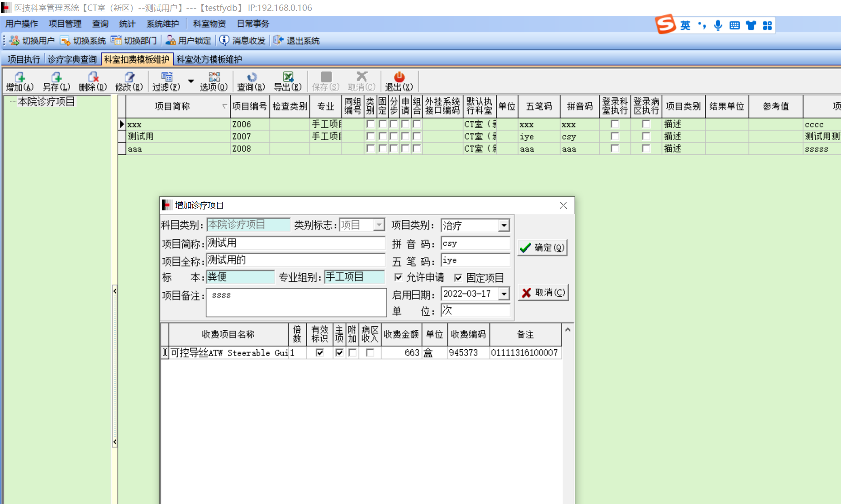Open the 统计 menu
Viewport: 841px width, 504px height.
(x=127, y=24)
